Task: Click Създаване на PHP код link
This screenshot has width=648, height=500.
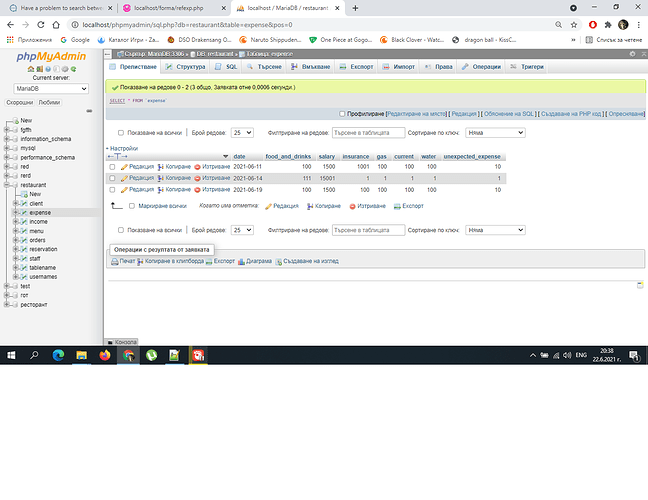Action: tap(571, 114)
